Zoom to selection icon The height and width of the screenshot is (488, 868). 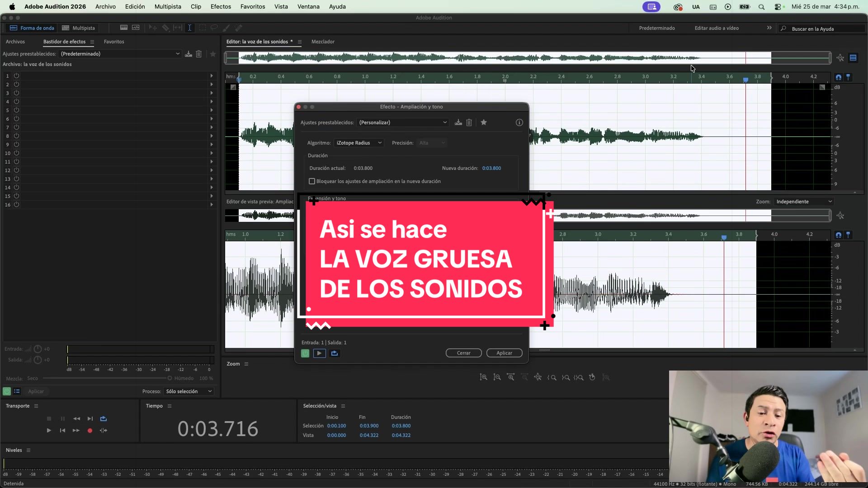pos(579,377)
